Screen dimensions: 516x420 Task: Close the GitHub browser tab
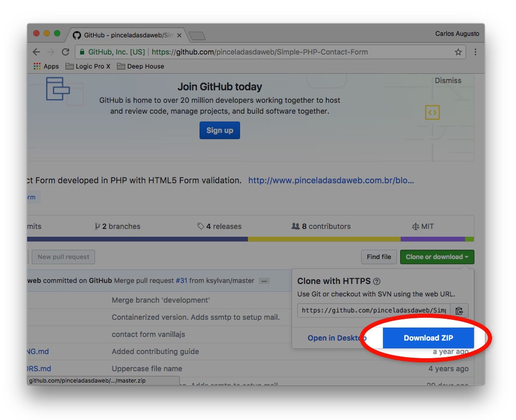[x=179, y=35]
